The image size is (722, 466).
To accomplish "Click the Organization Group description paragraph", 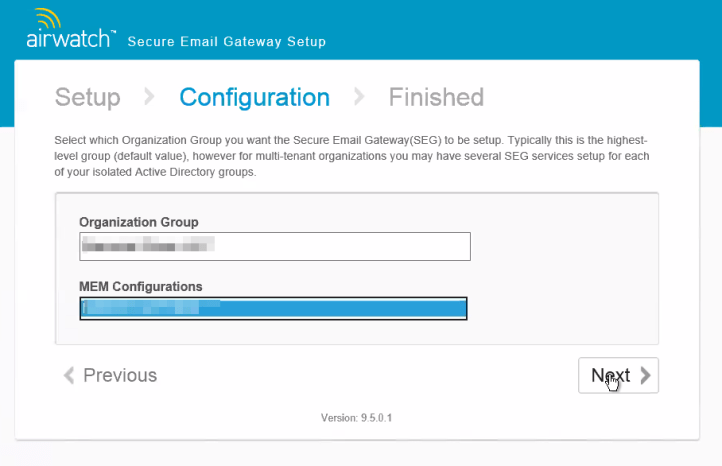I will (352, 157).
